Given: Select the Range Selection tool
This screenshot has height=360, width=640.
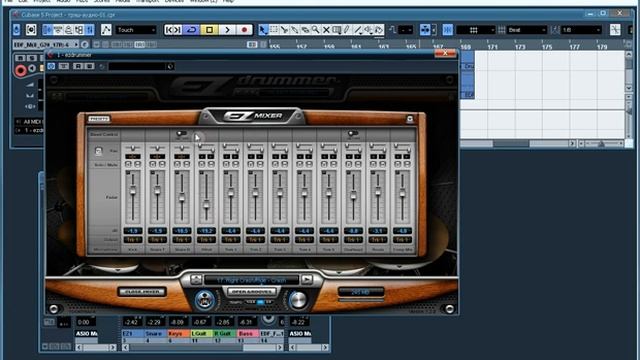Looking at the screenshot, I should point(274,30).
